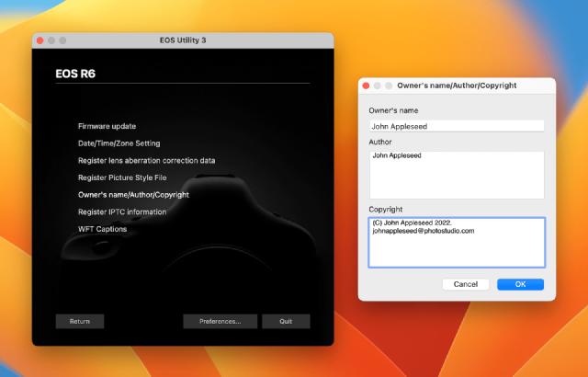Click the Return button

tap(80, 322)
